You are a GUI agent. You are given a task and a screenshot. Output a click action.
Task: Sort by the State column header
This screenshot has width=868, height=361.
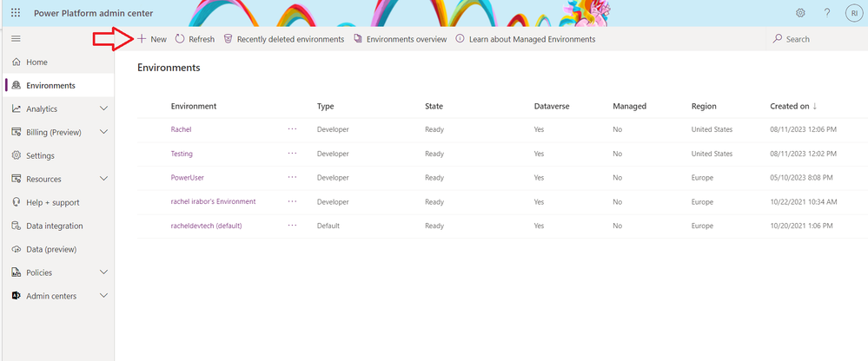click(434, 106)
